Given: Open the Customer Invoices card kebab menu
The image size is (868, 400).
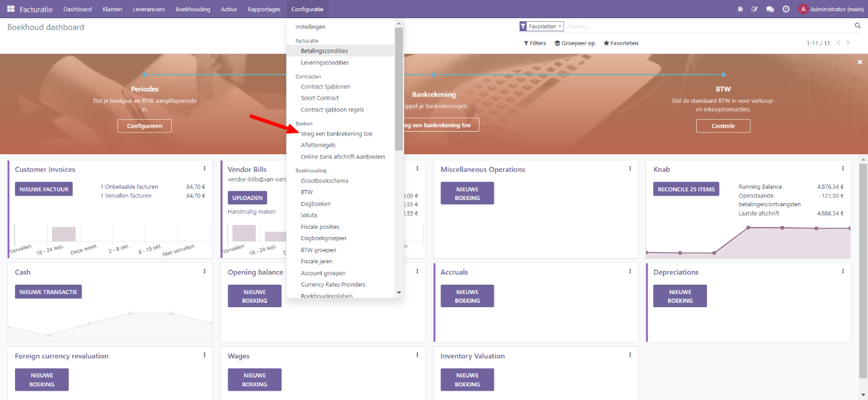Looking at the screenshot, I should click(204, 169).
